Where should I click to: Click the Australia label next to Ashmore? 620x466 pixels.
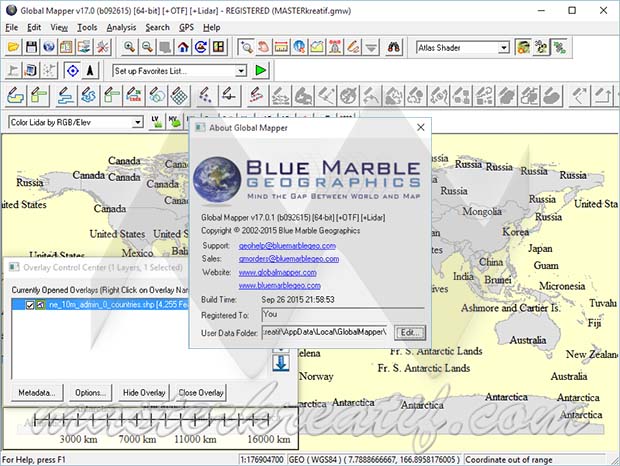pyautogui.click(x=528, y=340)
